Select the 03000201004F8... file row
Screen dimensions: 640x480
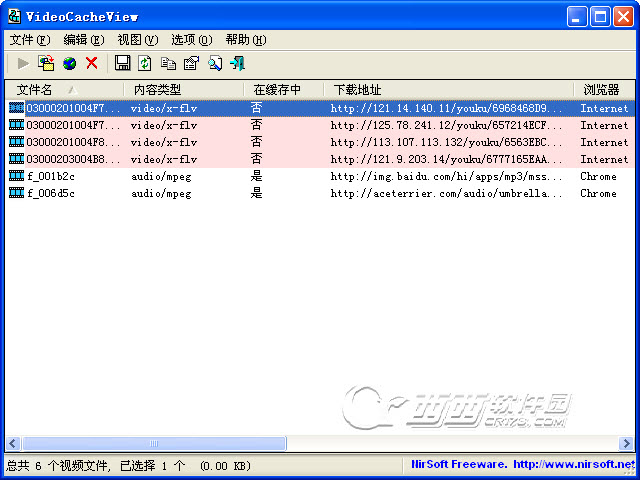320,142
